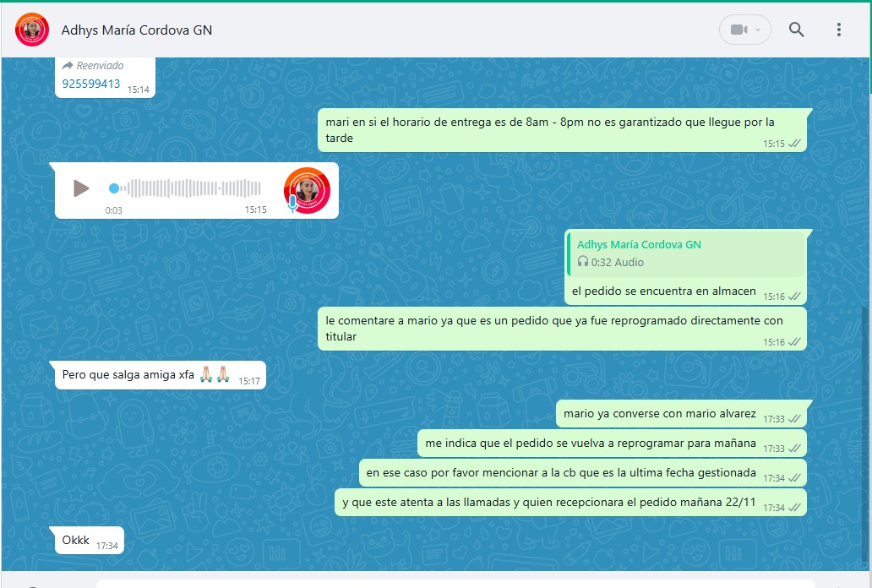Screen dimensions: 872x588
Task: Expand the video call options chevron
Action: (x=758, y=30)
